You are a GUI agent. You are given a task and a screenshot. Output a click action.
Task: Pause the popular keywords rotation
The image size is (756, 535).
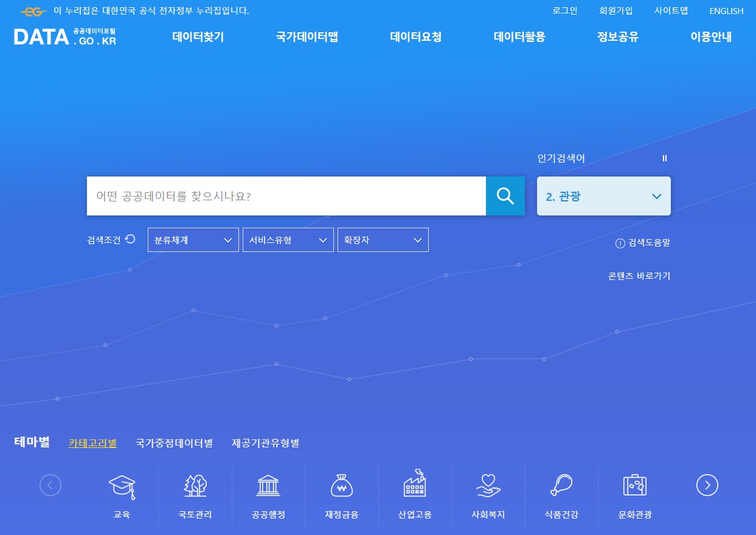pyautogui.click(x=664, y=158)
